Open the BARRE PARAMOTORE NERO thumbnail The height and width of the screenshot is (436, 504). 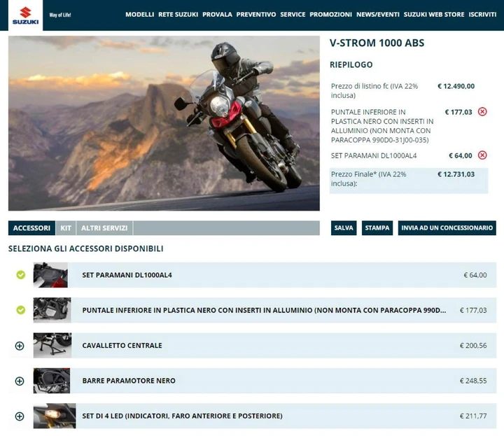point(51,381)
